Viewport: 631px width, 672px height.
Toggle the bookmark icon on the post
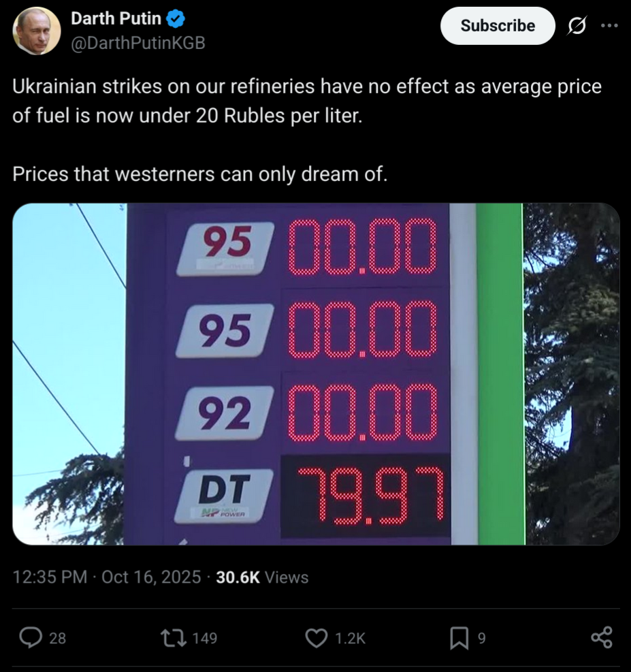click(x=459, y=637)
